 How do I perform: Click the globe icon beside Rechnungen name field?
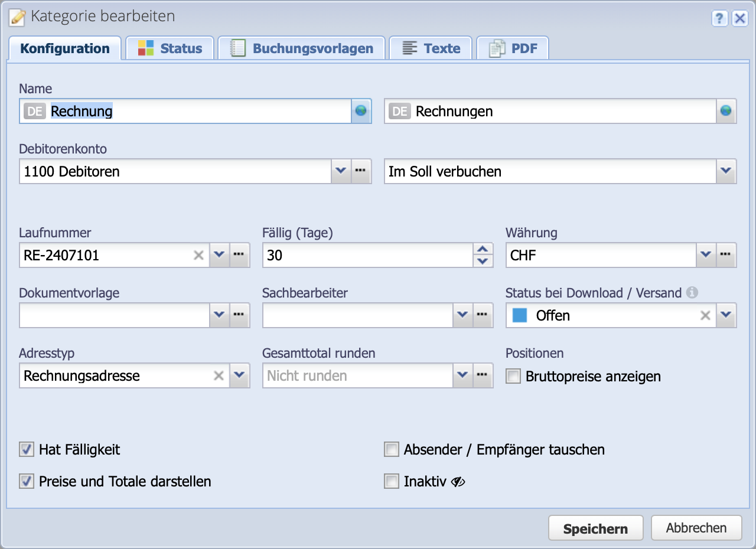[x=726, y=111]
